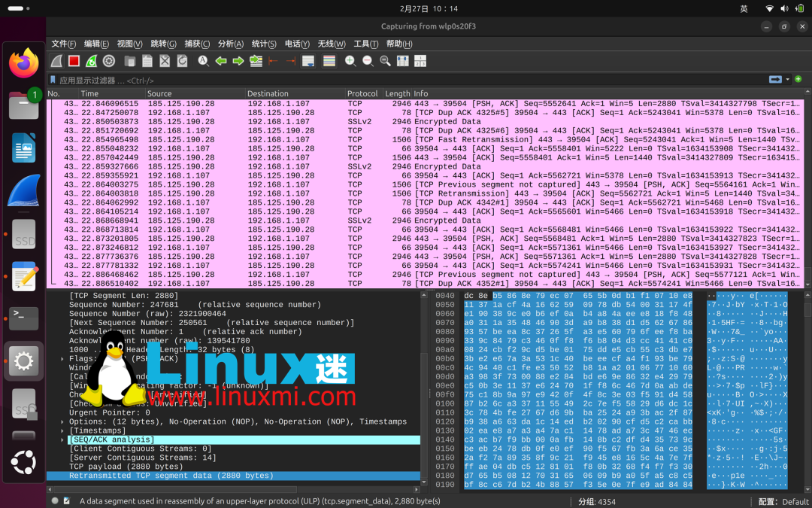812x508 pixels.
Task: Open capture options gear icon
Action: 109,61
